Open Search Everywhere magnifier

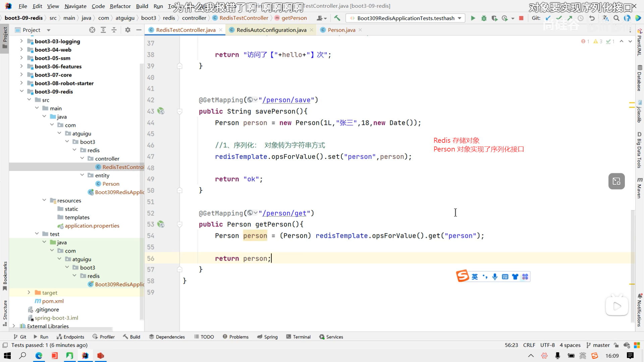tap(616, 18)
